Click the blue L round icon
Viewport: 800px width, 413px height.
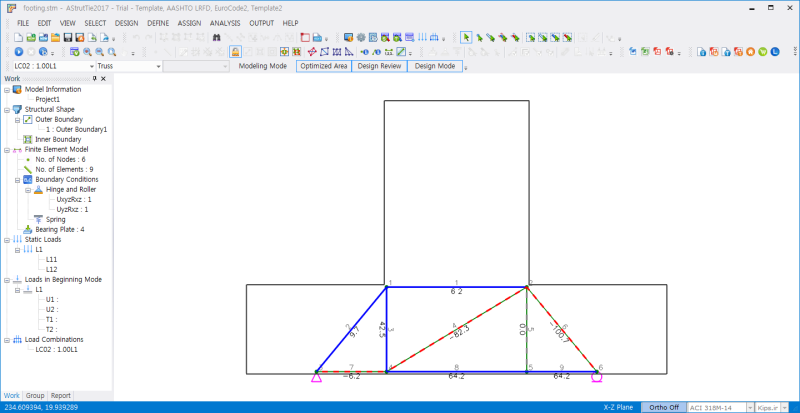coord(775,52)
